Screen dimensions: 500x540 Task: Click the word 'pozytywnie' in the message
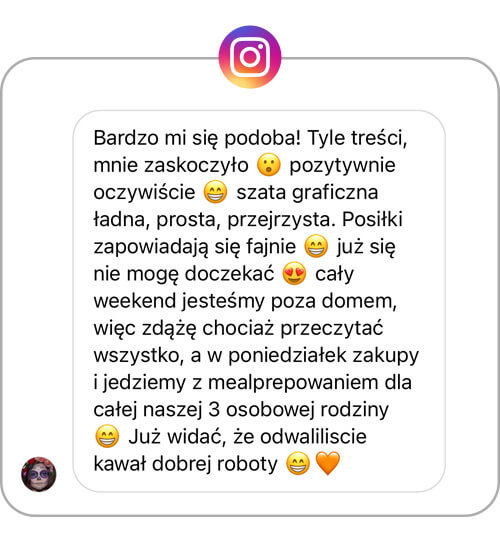point(342,166)
